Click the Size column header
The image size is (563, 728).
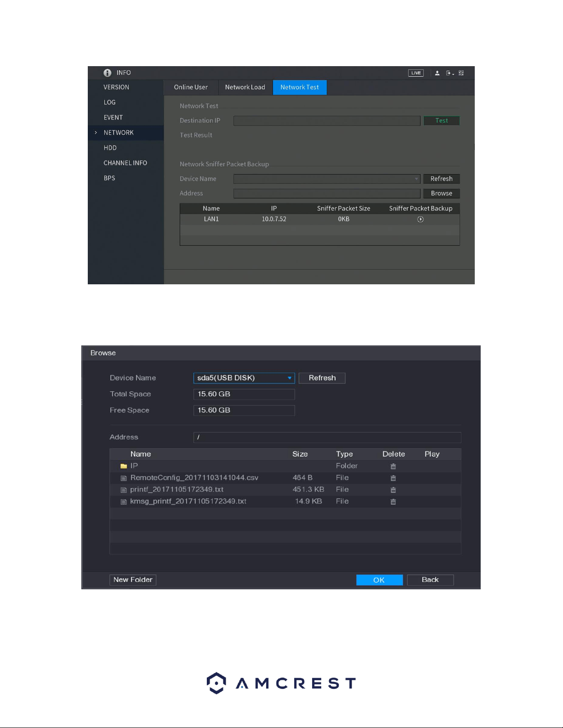(300, 454)
